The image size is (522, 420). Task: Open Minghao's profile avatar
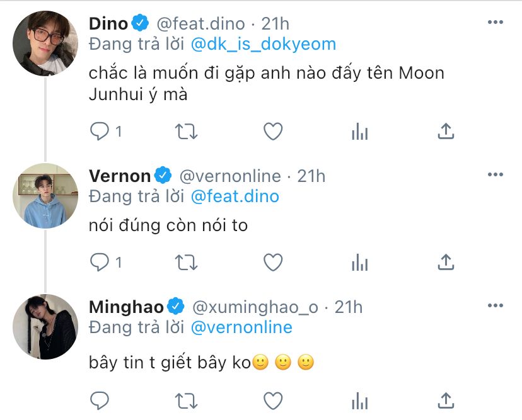[45, 326]
